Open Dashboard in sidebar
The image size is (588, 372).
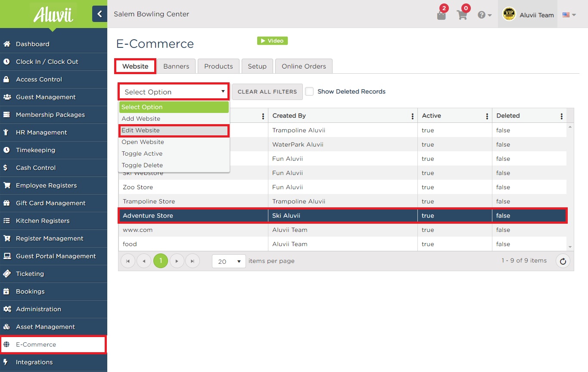tap(53, 44)
